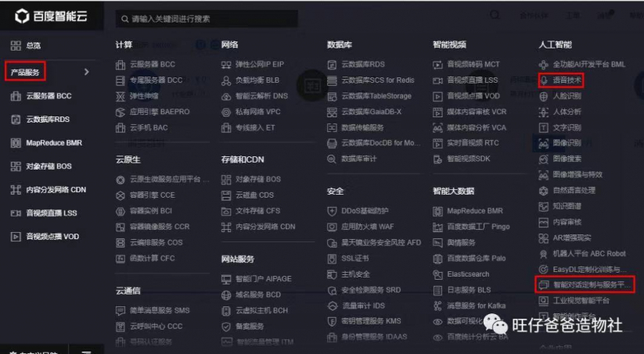Screen dimensions: 644x354
Task: Click the sidebar 内容分发网络 CDN icon
Action: coord(16,190)
